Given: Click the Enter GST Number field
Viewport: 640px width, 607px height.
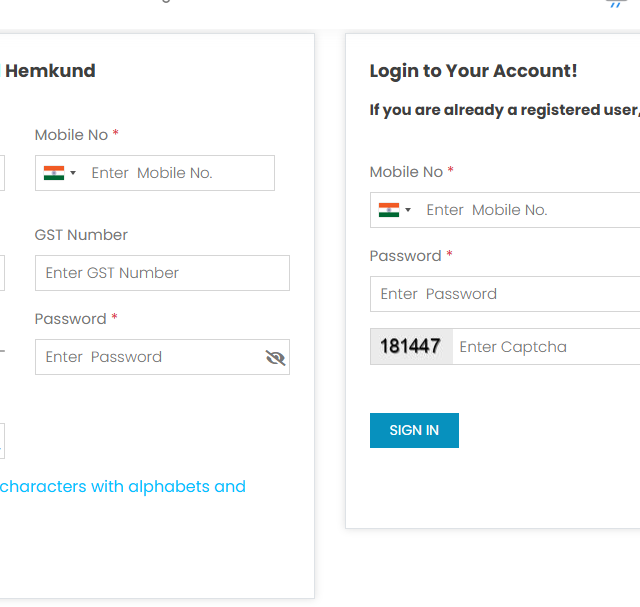Looking at the screenshot, I should (x=162, y=273).
